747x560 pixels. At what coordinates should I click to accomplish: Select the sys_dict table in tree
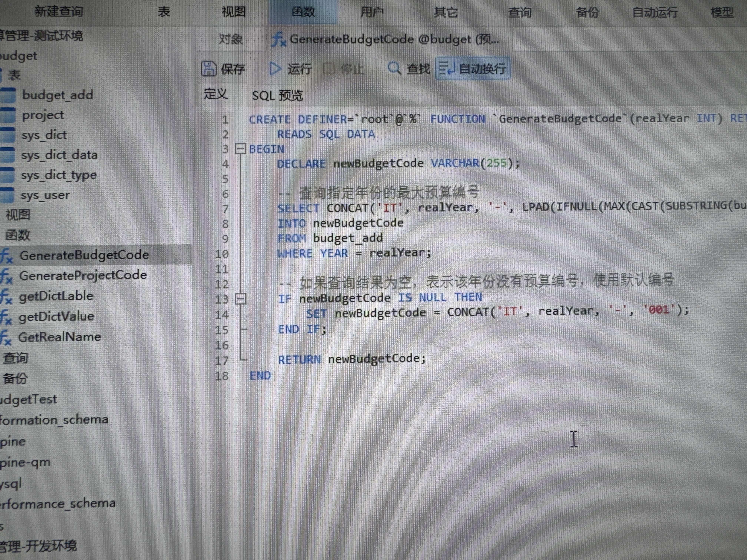(x=44, y=135)
